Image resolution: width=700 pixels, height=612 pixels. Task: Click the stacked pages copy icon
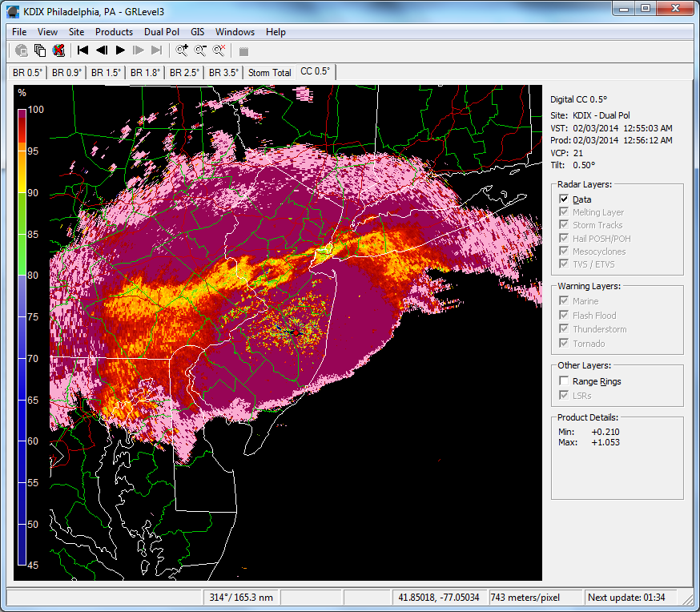(x=40, y=50)
